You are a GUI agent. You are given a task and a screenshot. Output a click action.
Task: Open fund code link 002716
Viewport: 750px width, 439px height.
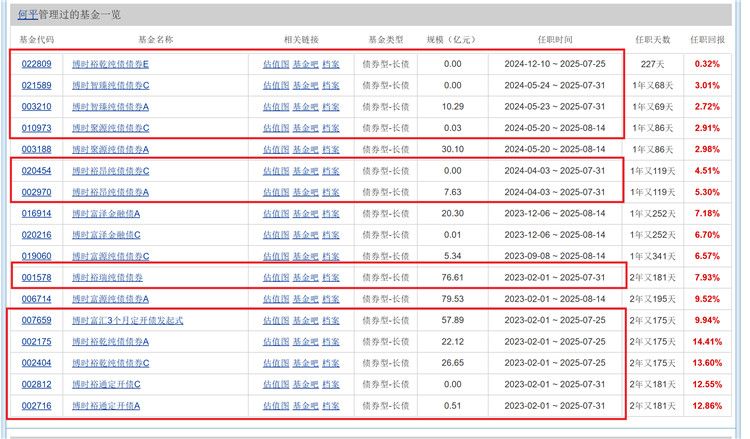tap(36, 406)
